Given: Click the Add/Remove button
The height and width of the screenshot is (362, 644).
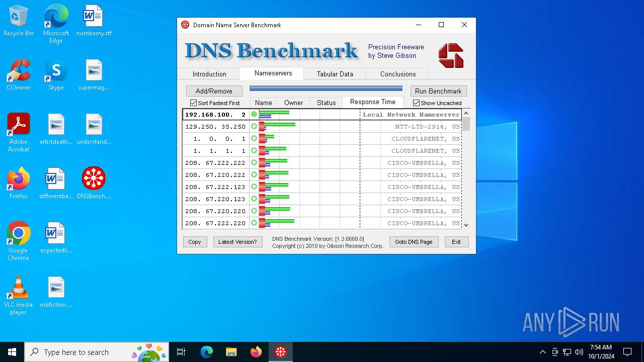Looking at the screenshot, I should click(x=214, y=91).
